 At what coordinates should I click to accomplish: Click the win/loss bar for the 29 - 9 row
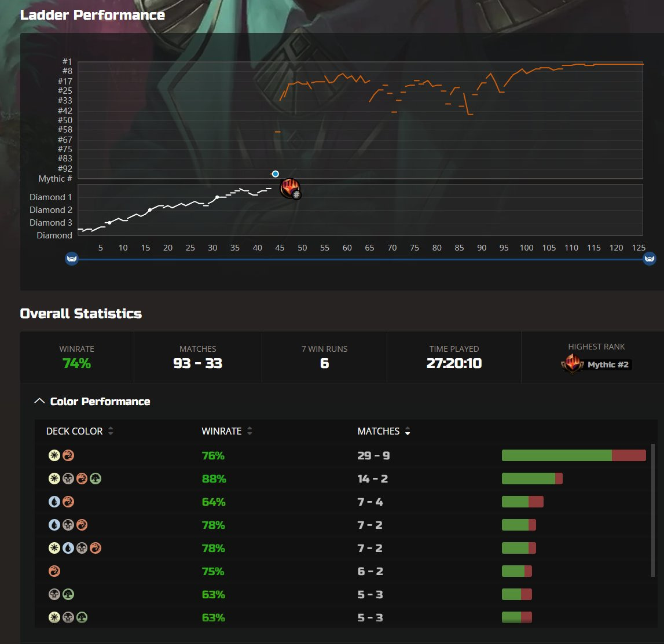573,455
